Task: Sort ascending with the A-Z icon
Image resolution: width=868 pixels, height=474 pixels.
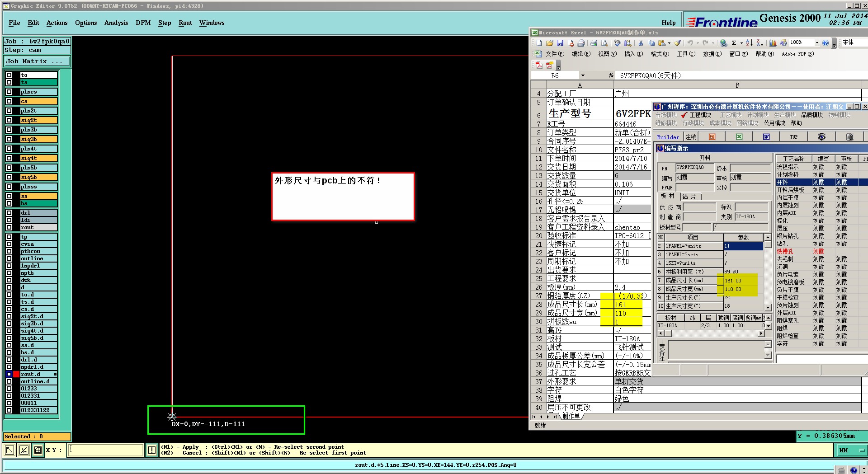Action: (x=749, y=43)
